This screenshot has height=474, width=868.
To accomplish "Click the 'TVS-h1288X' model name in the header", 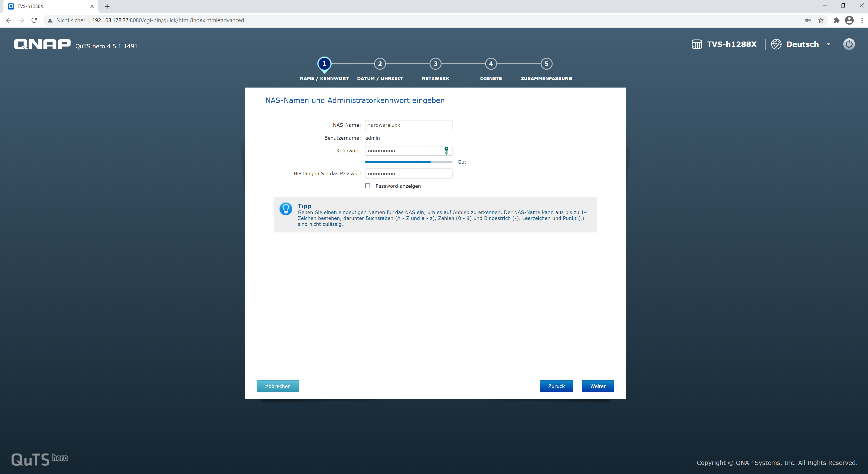I will [x=732, y=44].
